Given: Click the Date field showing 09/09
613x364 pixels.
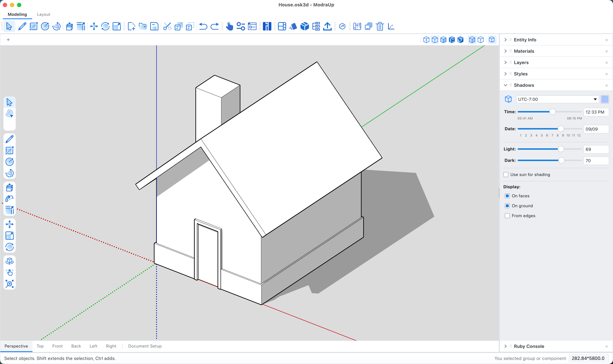Looking at the screenshot, I should (x=596, y=129).
